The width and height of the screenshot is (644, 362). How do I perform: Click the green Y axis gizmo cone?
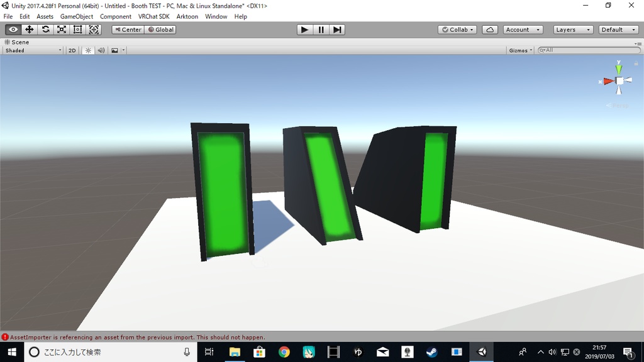[619, 69]
